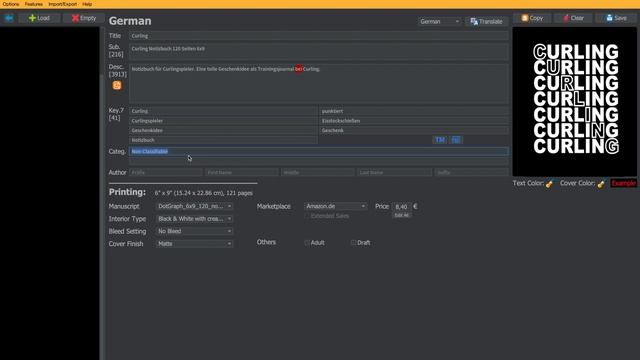640x360 pixels.
Task: Pick the Text Color brush icon
Action: click(549, 184)
